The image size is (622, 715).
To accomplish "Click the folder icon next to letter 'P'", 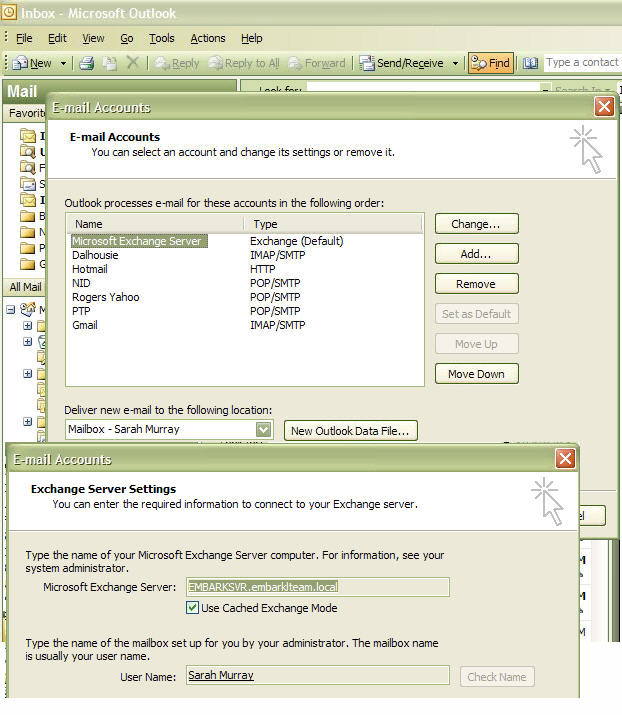I will (28, 248).
